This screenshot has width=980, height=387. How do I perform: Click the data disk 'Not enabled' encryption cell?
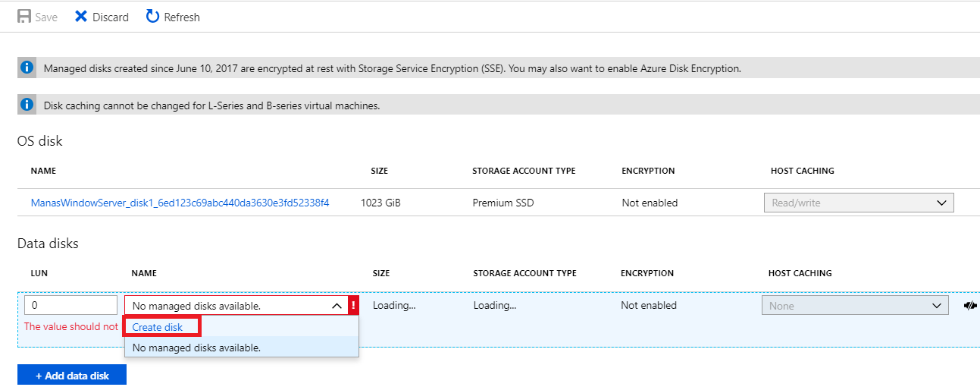tap(649, 305)
